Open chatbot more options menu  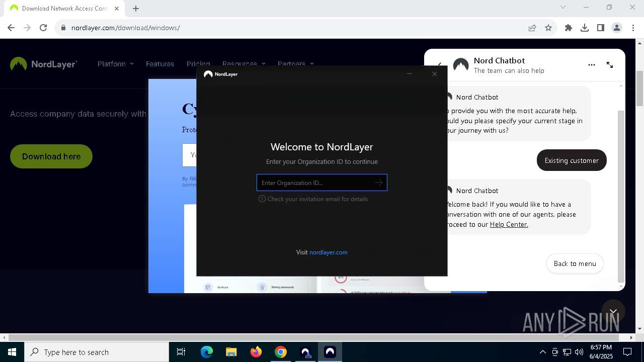click(592, 65)
